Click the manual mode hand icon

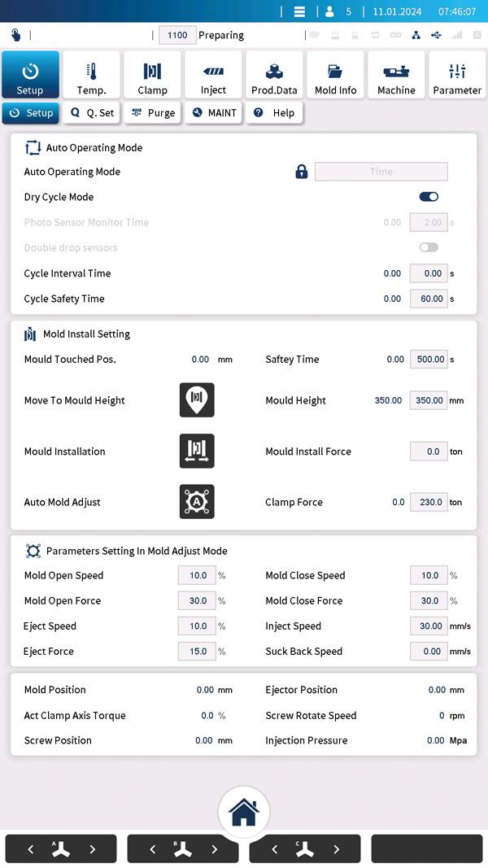click(x=15, y=35)
